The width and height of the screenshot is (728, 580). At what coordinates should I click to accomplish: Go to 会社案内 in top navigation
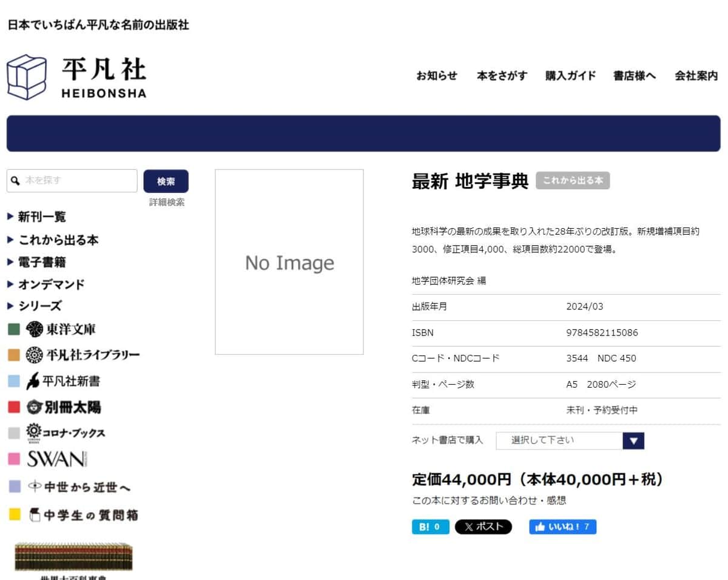696,76
